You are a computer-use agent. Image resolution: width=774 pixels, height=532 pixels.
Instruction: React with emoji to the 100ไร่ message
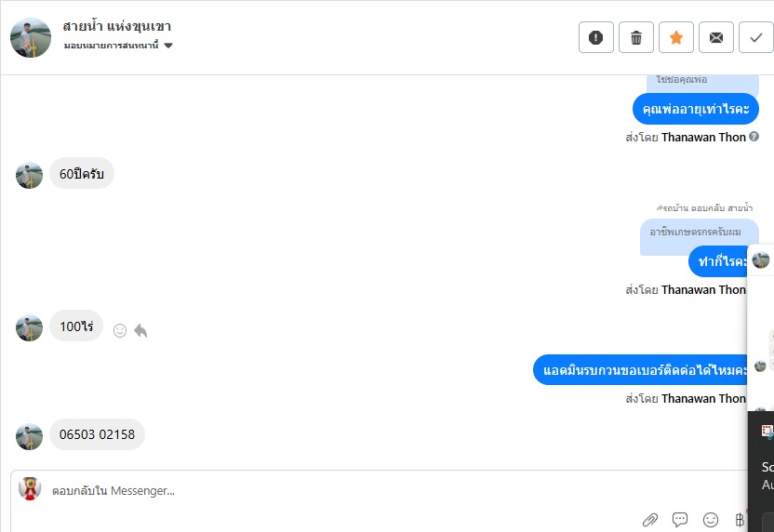coord(120,330)
